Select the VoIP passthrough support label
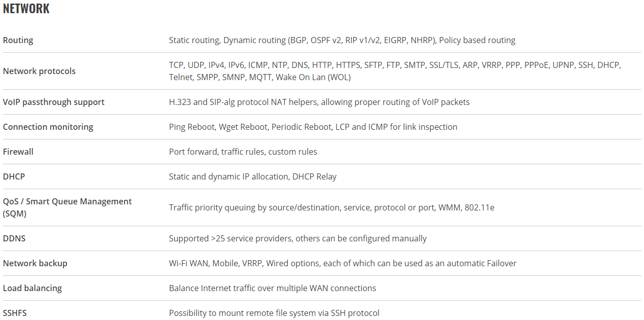Image resolution: width=644 pixels, height=320 pixels. 54,102
